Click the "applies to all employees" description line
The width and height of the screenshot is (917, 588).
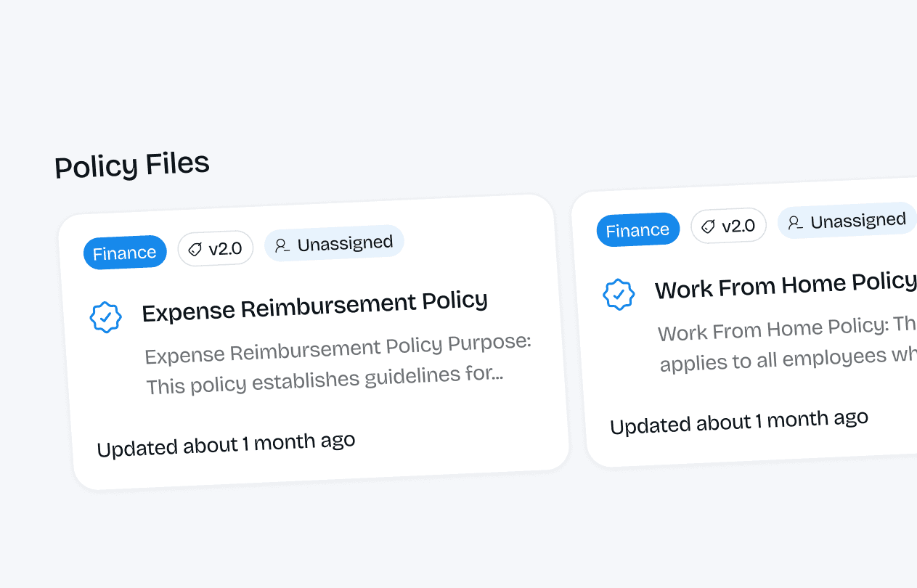point(788,359)
